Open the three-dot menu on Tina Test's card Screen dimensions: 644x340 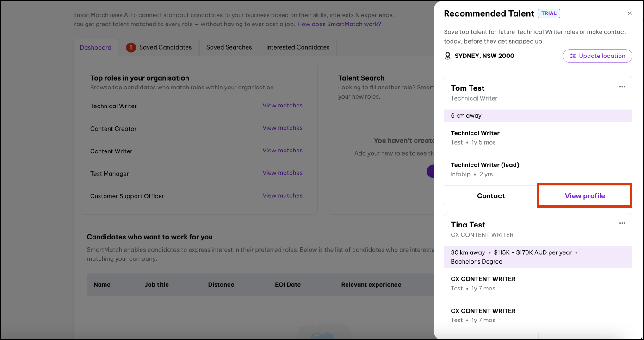coord(622,223)
